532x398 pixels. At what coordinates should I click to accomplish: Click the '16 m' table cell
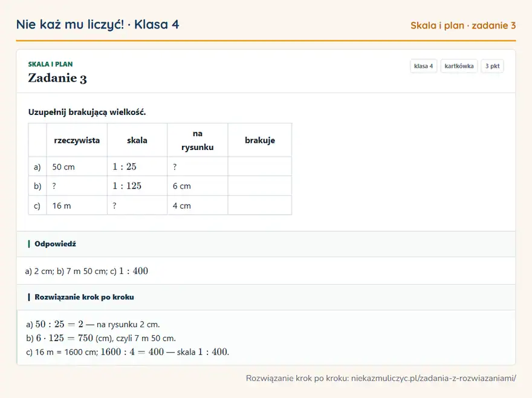click(x=77, y=206)
